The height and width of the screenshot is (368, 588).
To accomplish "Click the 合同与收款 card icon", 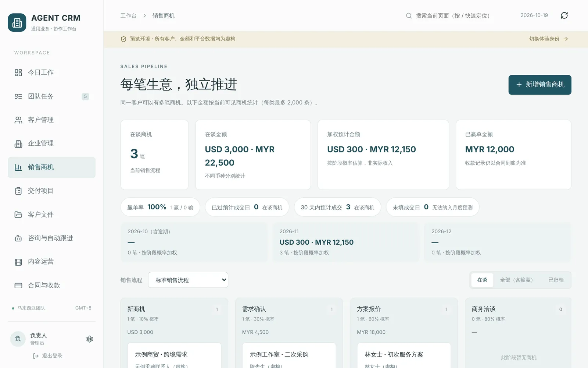I will pos(18,286).
